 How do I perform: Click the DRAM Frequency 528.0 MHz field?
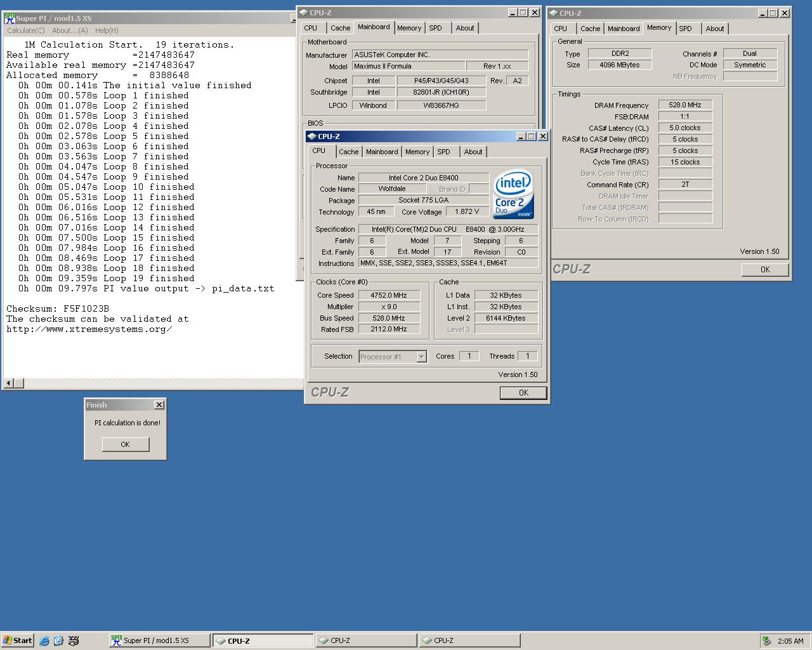(x=685, y=105)
